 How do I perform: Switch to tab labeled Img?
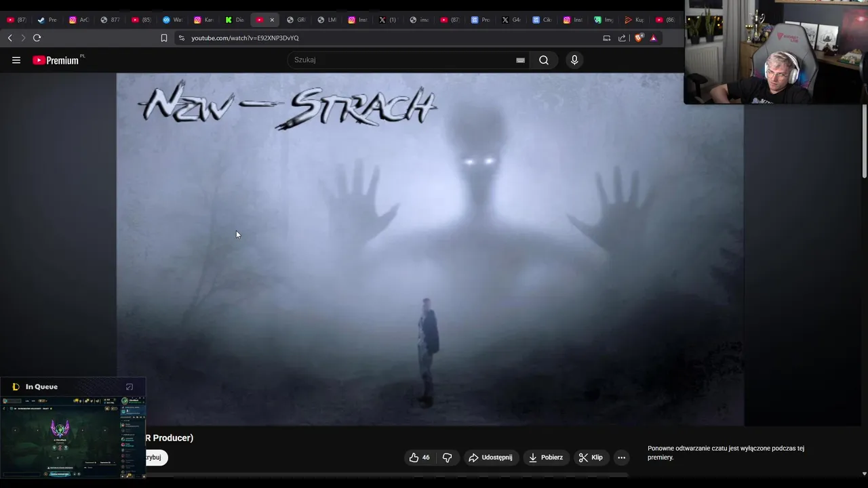point(604,20)
